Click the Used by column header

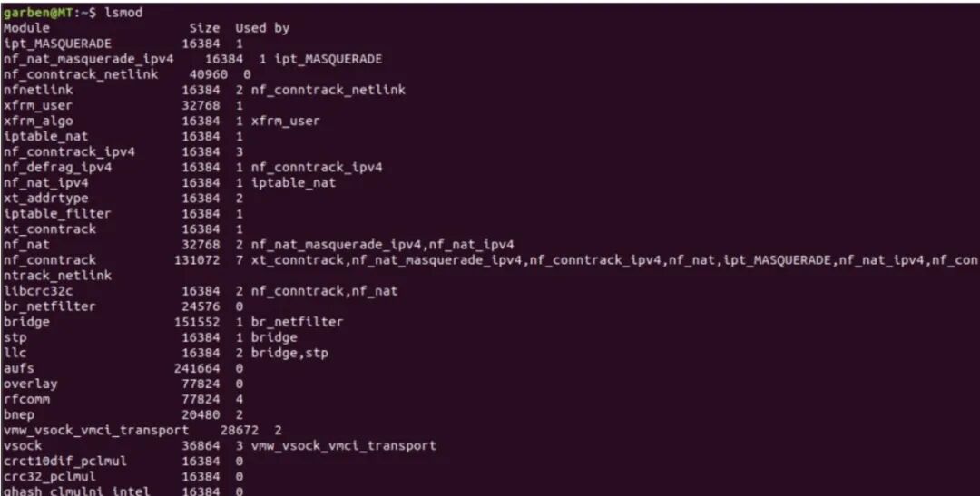pos(262,28)
